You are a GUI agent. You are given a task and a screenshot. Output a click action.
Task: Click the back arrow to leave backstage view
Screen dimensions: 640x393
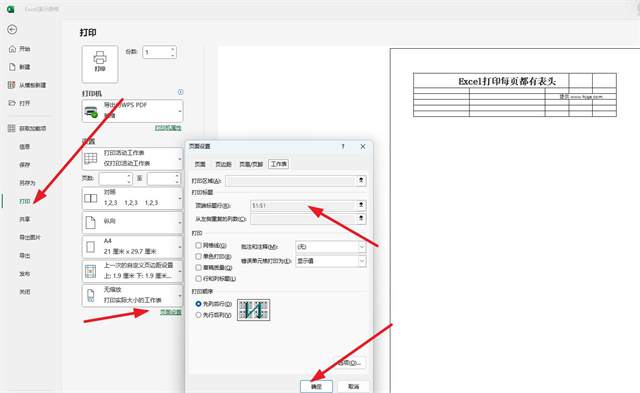click(12, 29)
